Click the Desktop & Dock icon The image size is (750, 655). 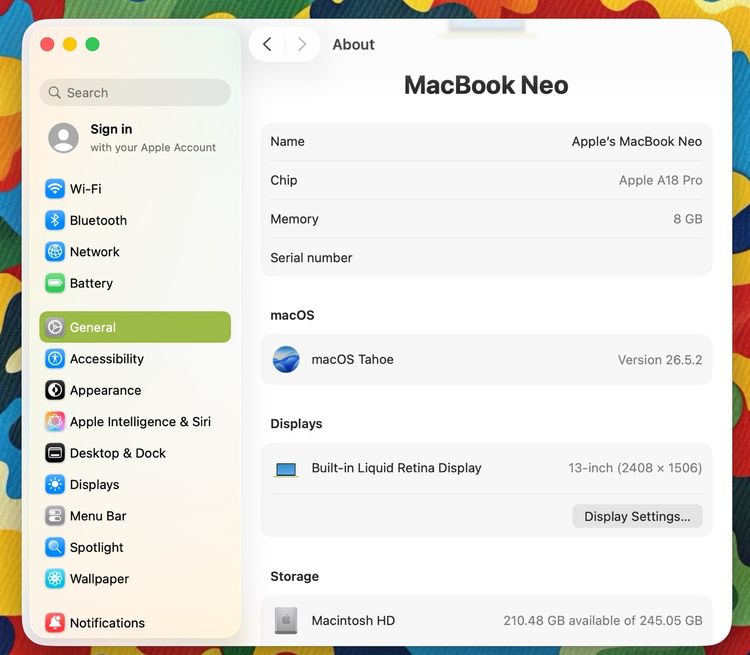pos(55,453)
